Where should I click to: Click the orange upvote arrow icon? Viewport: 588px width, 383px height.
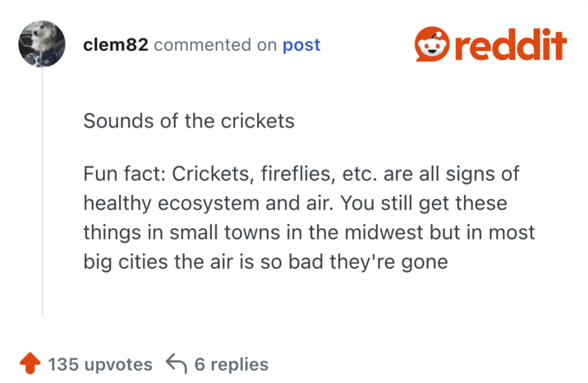click(x=30, y=363)
